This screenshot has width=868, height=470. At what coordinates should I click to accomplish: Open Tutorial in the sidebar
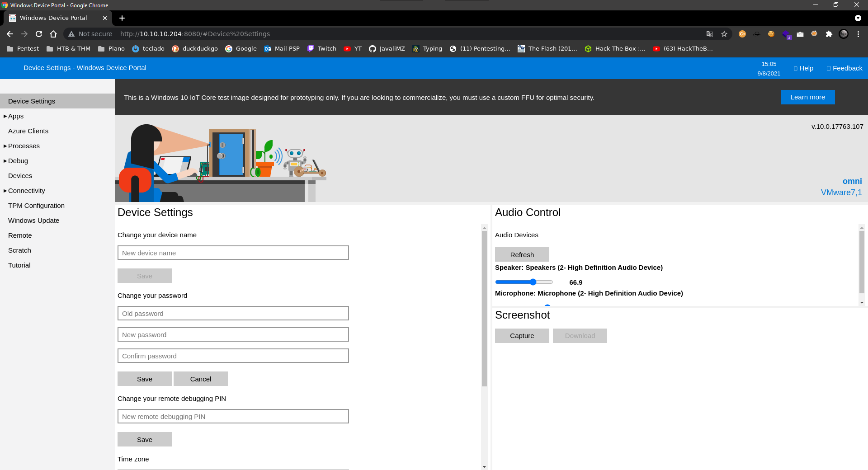[x=19, y=265]
